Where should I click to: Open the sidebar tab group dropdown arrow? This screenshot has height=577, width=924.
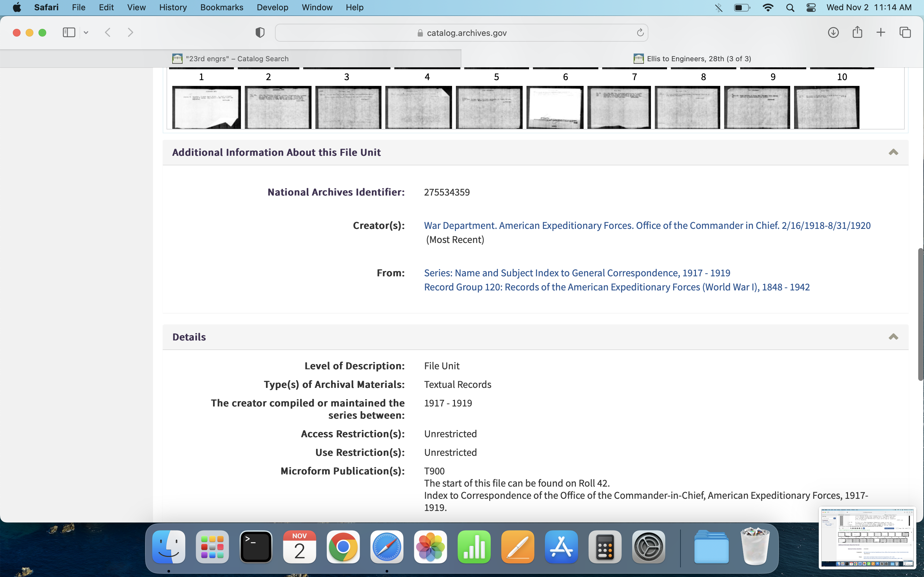click(x=86, y=33)
